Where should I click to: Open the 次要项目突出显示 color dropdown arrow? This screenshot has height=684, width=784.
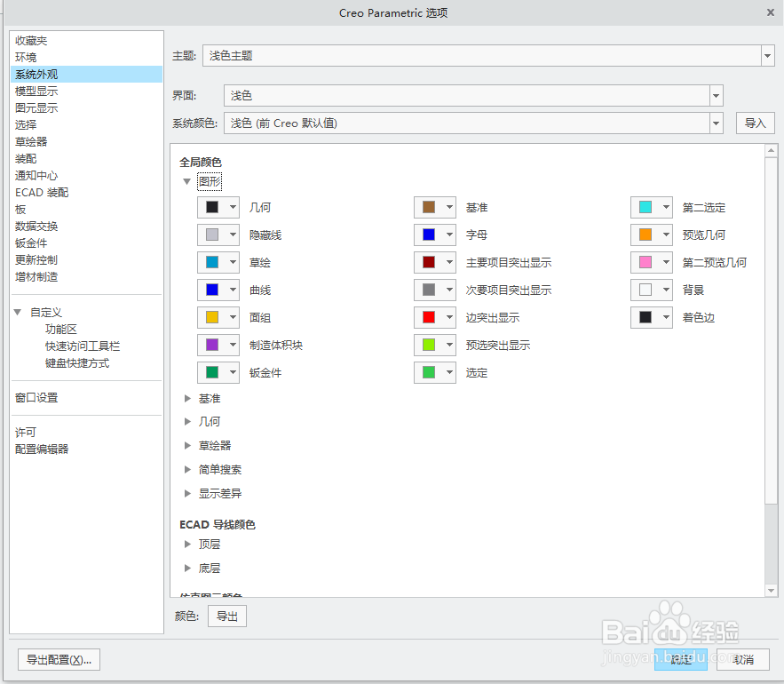(x=449, y=290)
